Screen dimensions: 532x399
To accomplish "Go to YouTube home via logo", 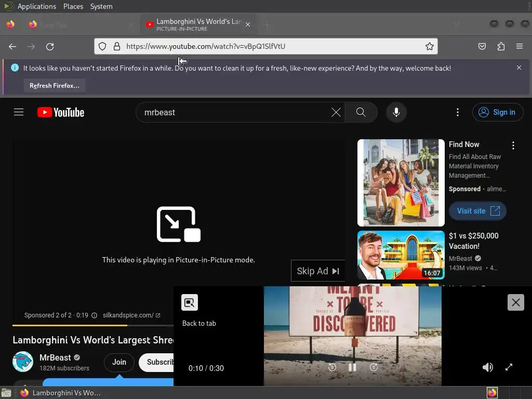I will tap(61, 112).
